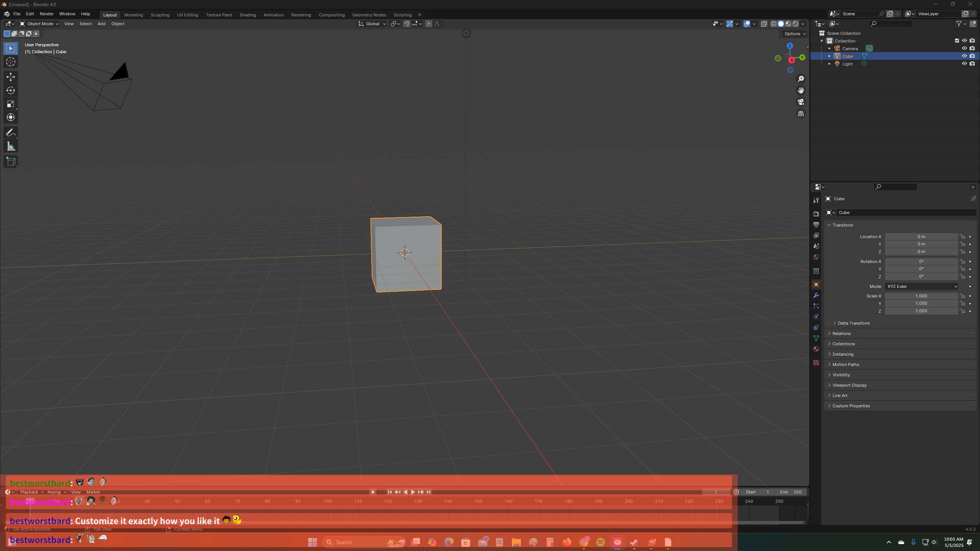
Task: Edit Location Z value field
Action: coord(921,252)
